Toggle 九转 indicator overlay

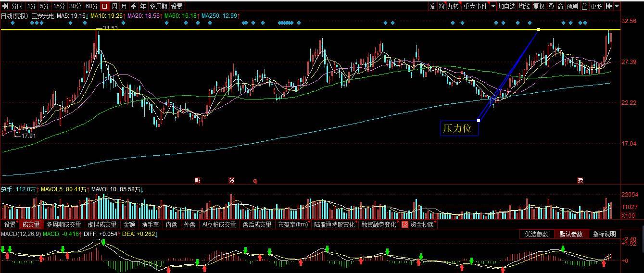(453, 6)
